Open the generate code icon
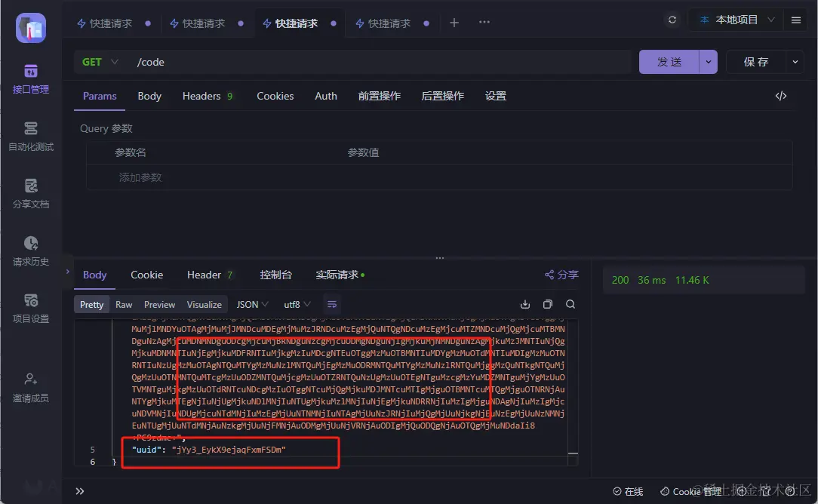This screenshot has width=818, height=504. 780,96
